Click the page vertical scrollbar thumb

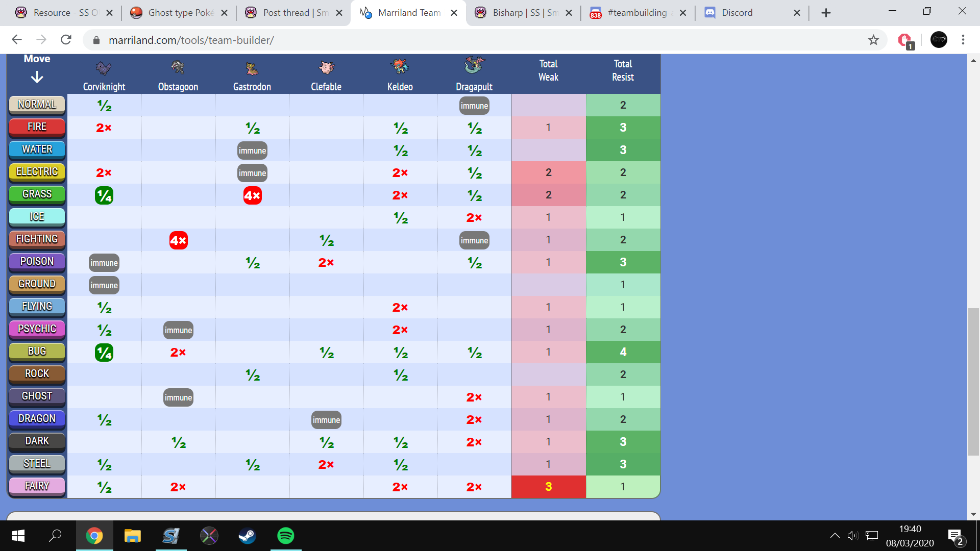tap(973, 382)
